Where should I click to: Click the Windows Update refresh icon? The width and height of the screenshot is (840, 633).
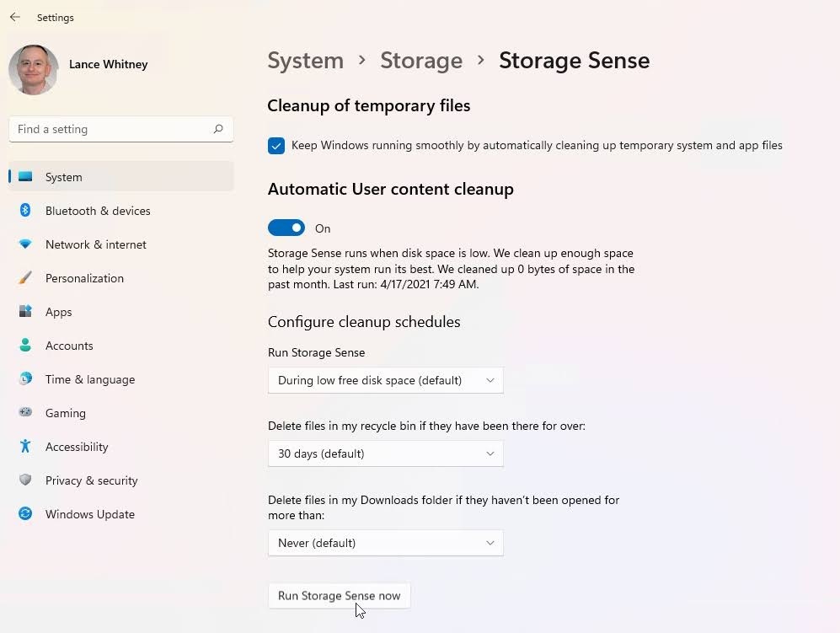25,513
